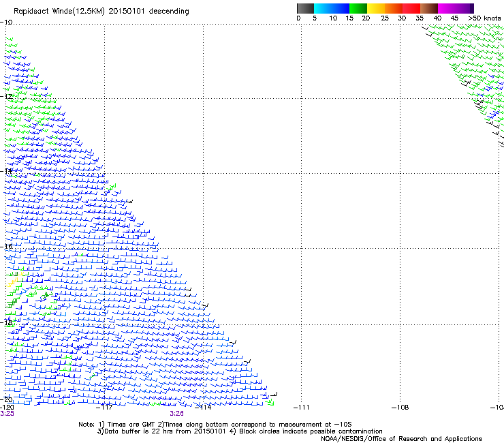The height and width of the screenshot is (443, 504).
Task: Select the "30" legend scale label
Action: [x=402, y=18]
